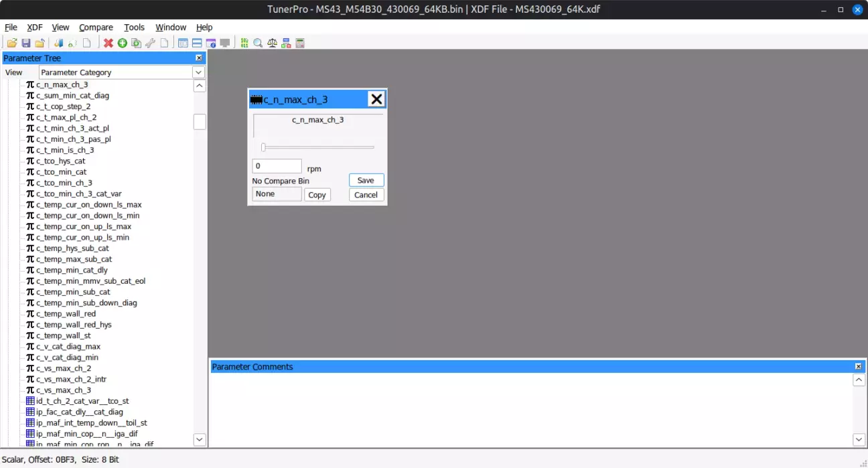Screen dimensions: 868x468
Task: Click the balance scales compare icon
Action: (x=272, y=44)
